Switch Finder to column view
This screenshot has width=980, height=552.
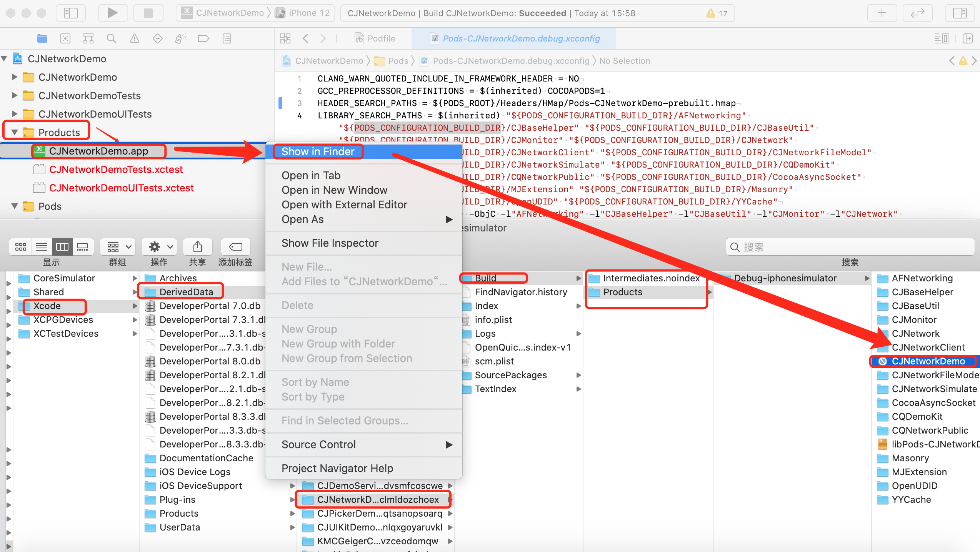pyautogui.click(x=62, y=247)
